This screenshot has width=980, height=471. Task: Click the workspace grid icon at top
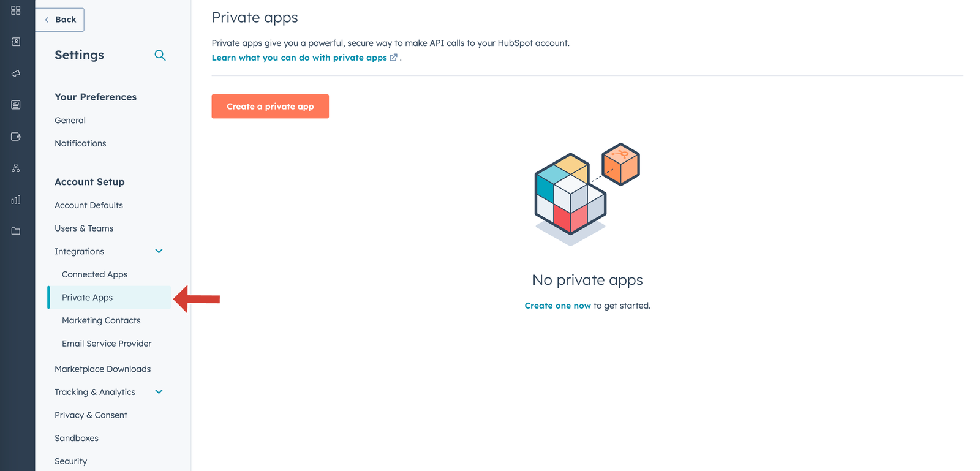coord(15,10)
